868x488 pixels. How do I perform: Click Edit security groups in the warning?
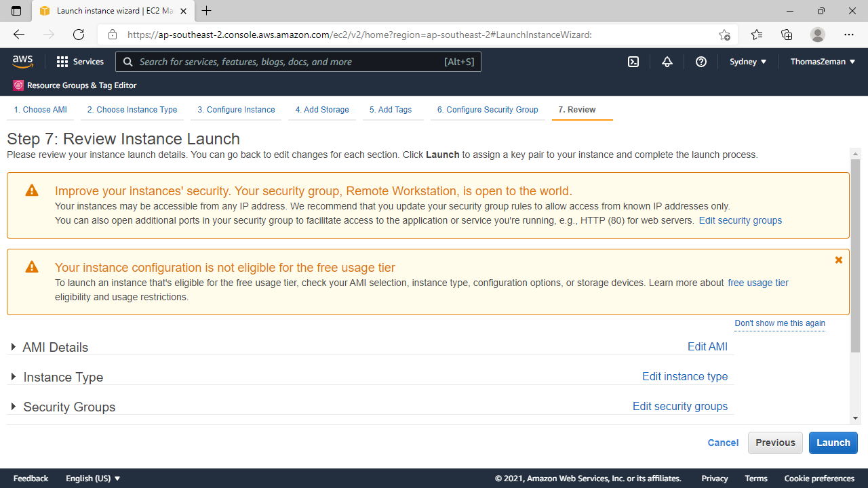point(741,220)
